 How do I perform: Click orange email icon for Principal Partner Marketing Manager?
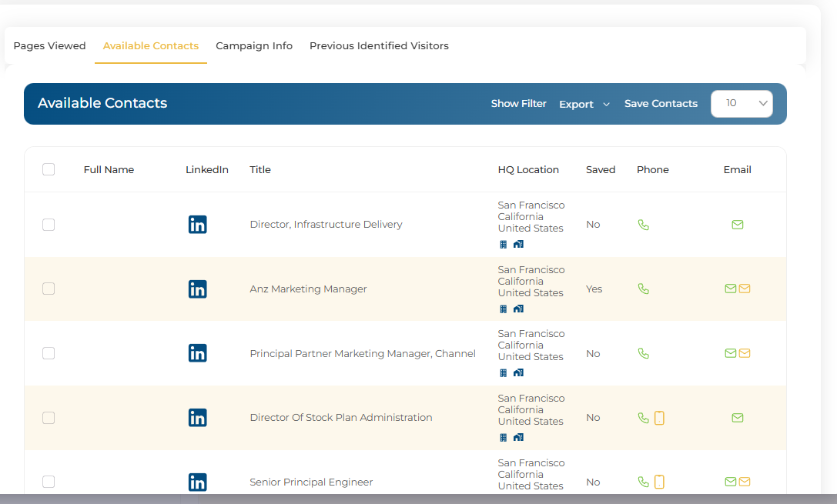coord(745,353)
